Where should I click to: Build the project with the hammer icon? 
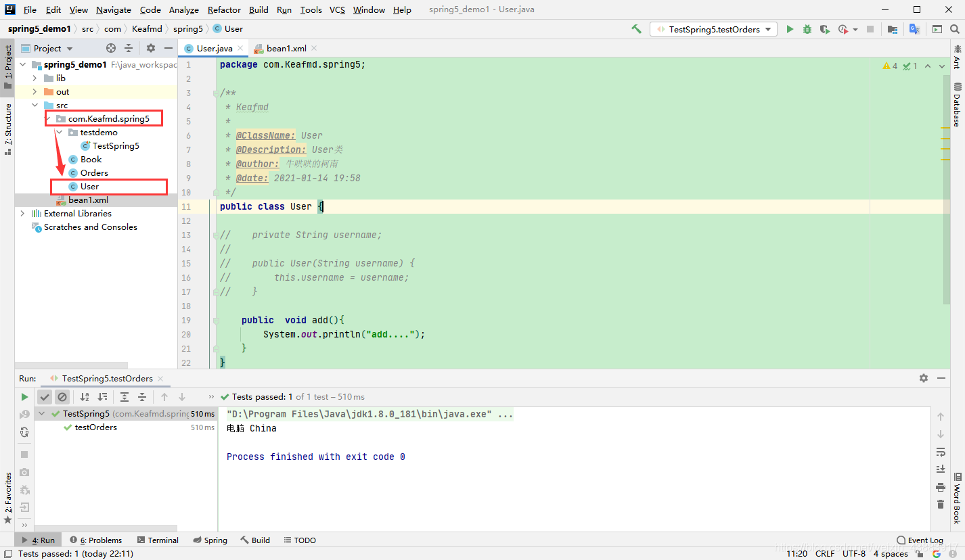636,29
